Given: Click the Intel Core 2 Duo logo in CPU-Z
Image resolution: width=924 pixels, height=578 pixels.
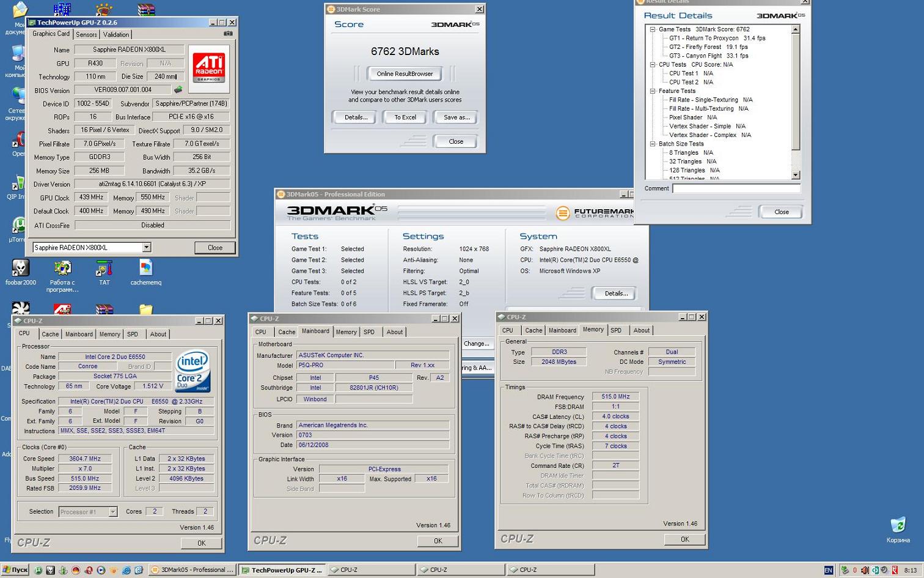Looking at the screenshot, I should [x=193, y=371].
